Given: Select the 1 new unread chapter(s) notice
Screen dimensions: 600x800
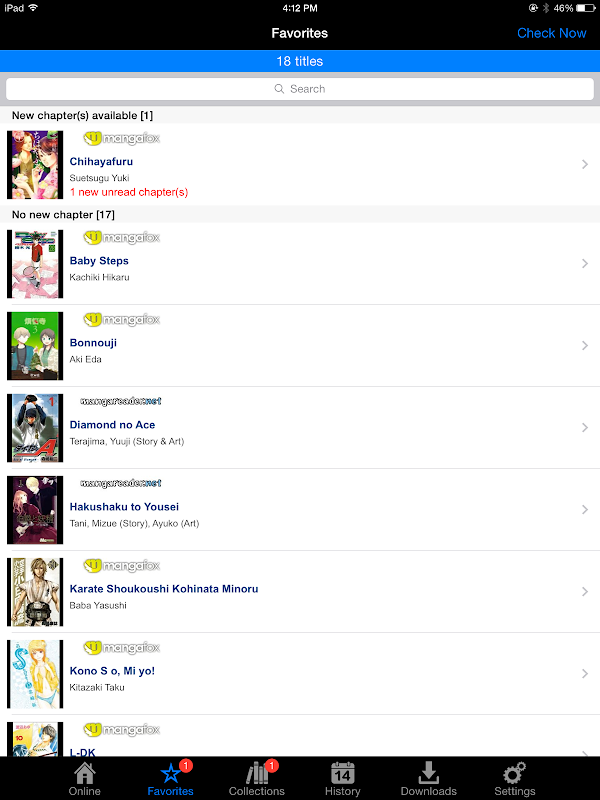Looking at the screenshot, I should 129,192.
